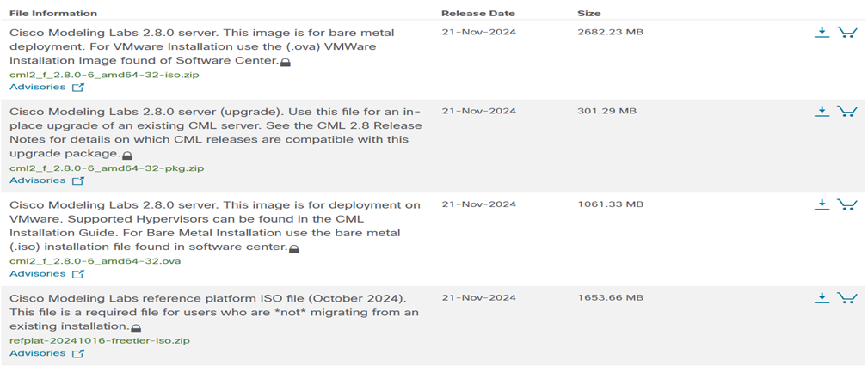The width and height of the screenshot is (868, 366).
Task: Download the VMware .ova image
Action: pyautogui.click(x=822, y=205)
